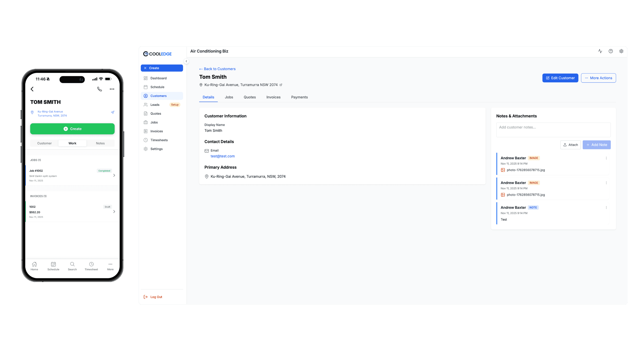The image size is (644, 351).
Task: Open the Timesheets section
Action: click(x=159, y=140)
